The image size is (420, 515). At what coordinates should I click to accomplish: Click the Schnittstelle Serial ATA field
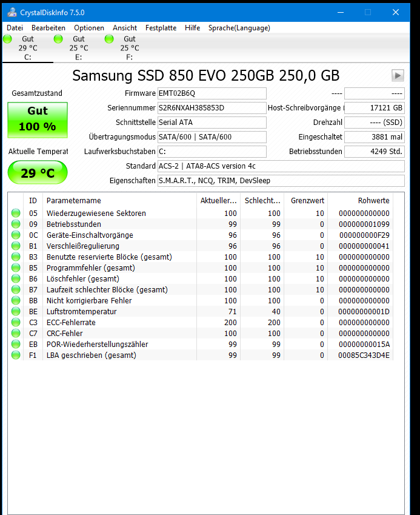point(212,122)
